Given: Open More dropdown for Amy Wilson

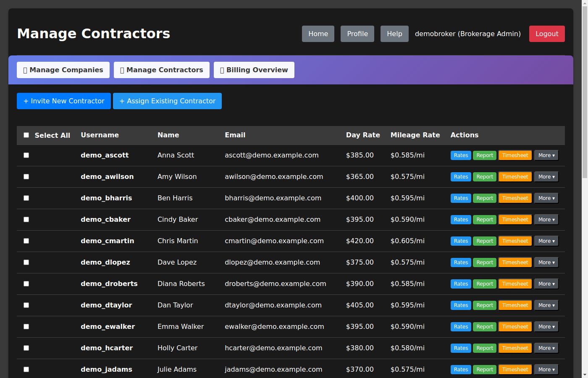Looking at the screenshot, I should pyautogui.click(x=546, y=177).
